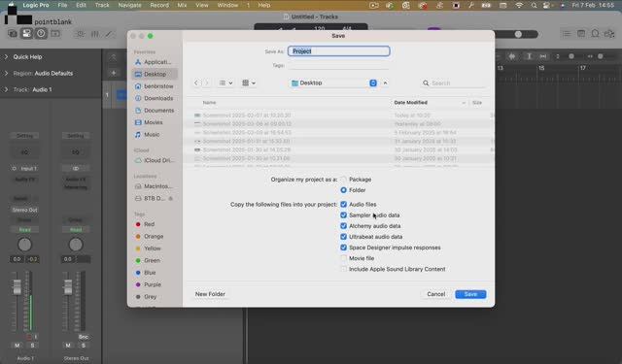
Task: Click the Audio 1 volume fader
Action: point(17,286)
